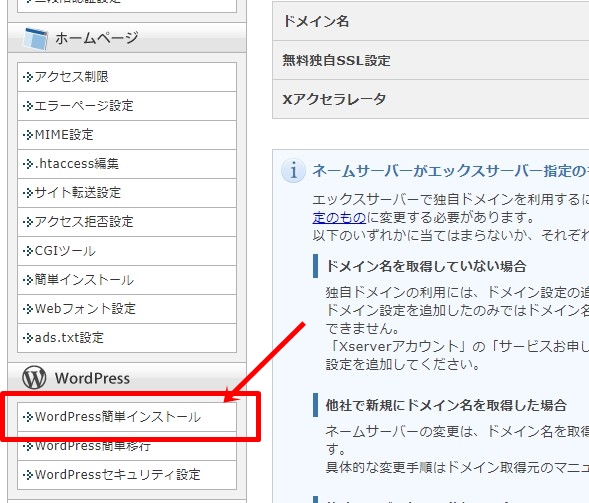589x503 pixels.
Task: Open アクセス制限 settings
Action: [127, 77]
